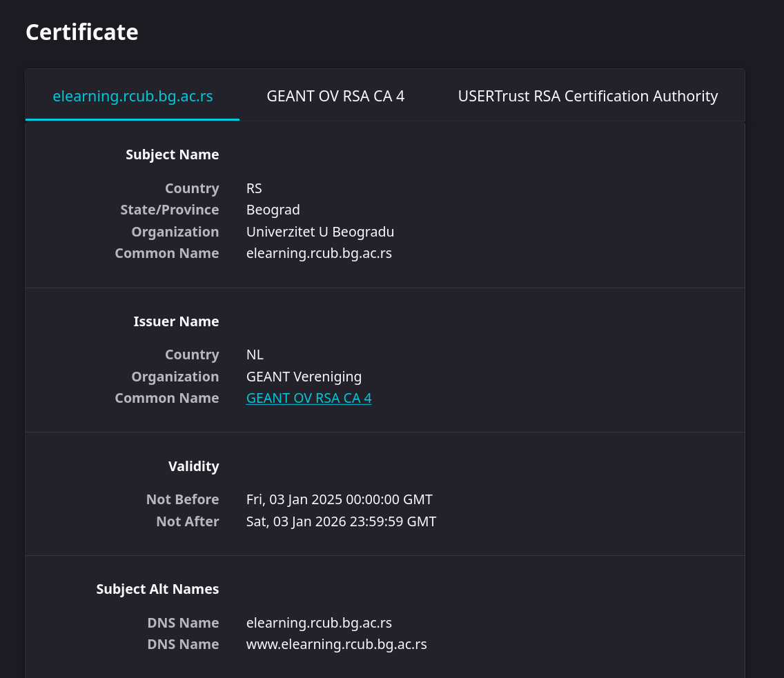Select the elearning.rcub.bg.ac.rs certificate tab
Viewport: 784px width, 678px height.
[x=133, y=96]
